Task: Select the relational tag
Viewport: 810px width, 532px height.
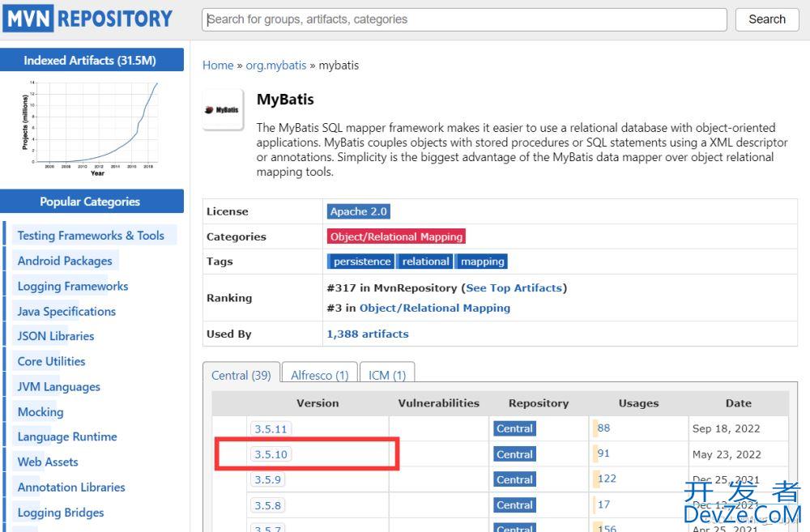Action: coord(425,262)
